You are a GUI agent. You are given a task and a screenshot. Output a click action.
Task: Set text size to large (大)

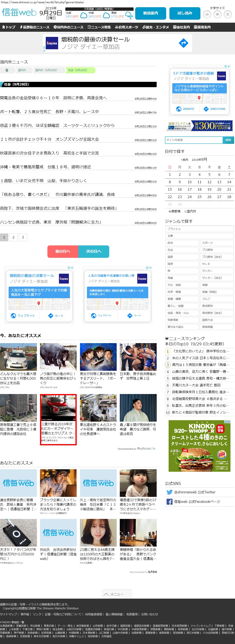(x=228, y=14)
